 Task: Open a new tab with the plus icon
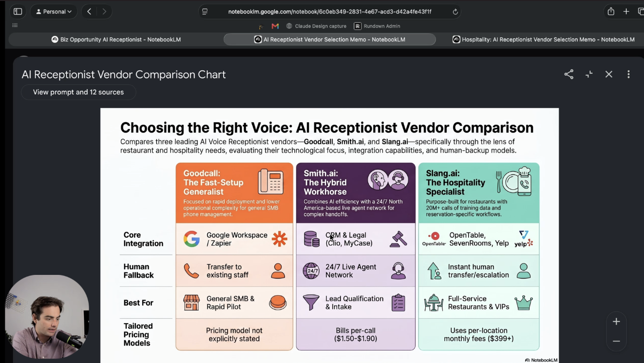click(x=626, y=12)
